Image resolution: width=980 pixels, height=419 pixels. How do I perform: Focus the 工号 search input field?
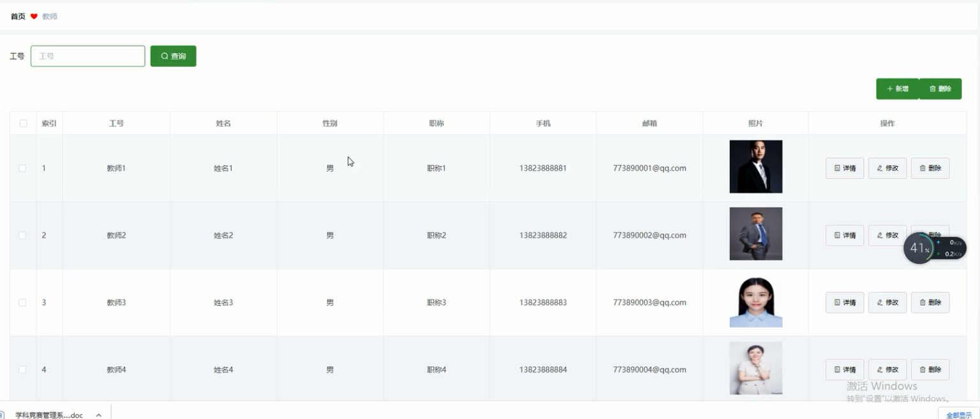point(88,56)
